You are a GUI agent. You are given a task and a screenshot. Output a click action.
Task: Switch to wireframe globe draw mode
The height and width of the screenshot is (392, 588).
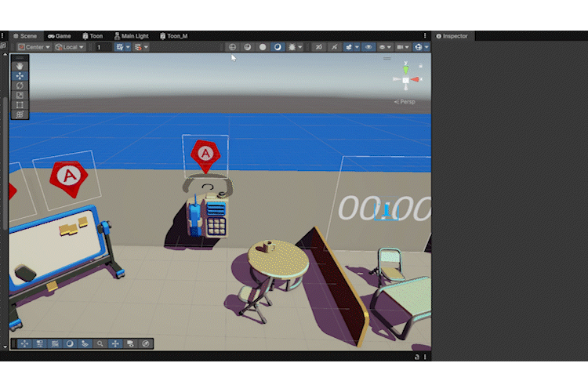[233, 47]
